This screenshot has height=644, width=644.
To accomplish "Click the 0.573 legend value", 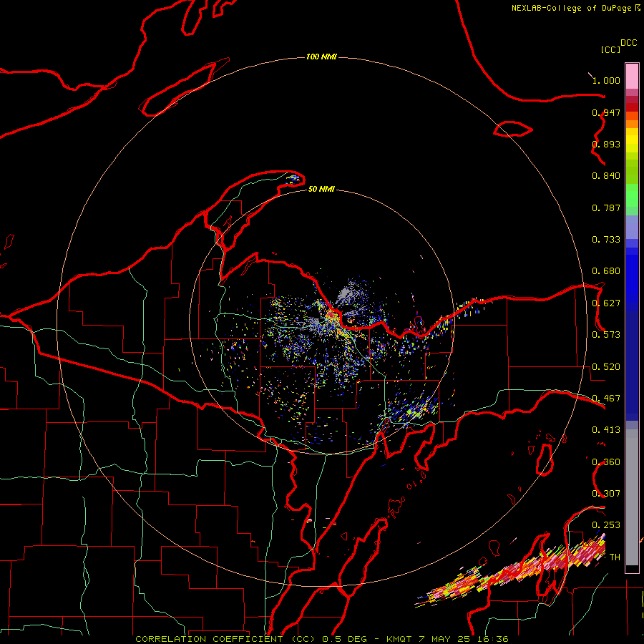I will click(606, 335).
